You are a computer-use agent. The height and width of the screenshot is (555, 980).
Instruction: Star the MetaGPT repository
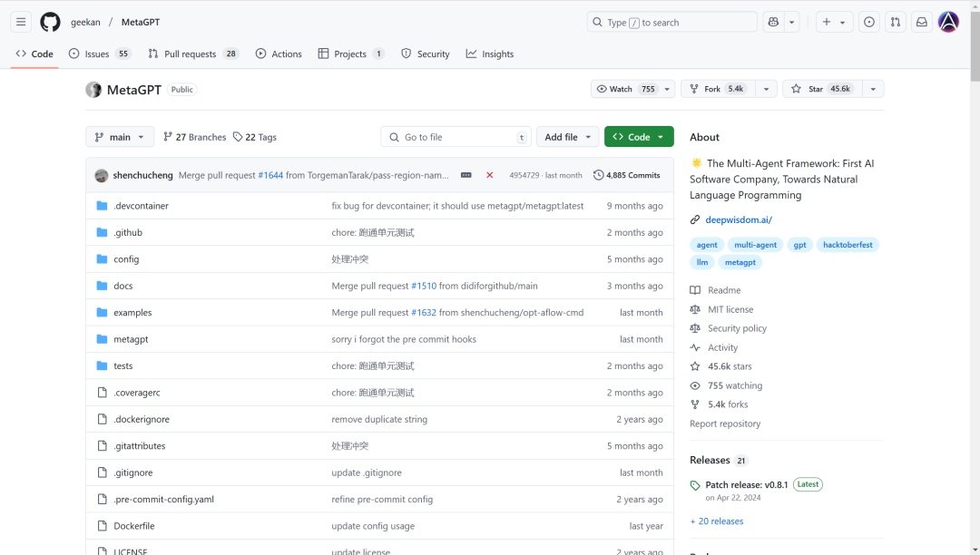click(822, 89)
